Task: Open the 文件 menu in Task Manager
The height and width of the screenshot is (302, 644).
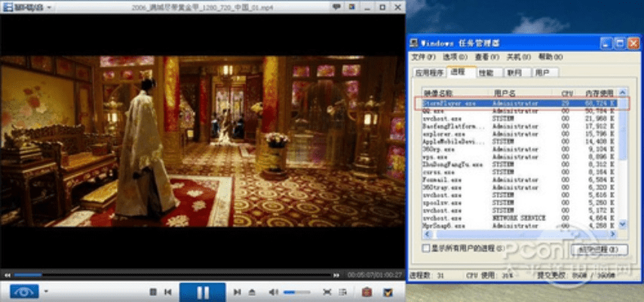Action: [423, 57]
